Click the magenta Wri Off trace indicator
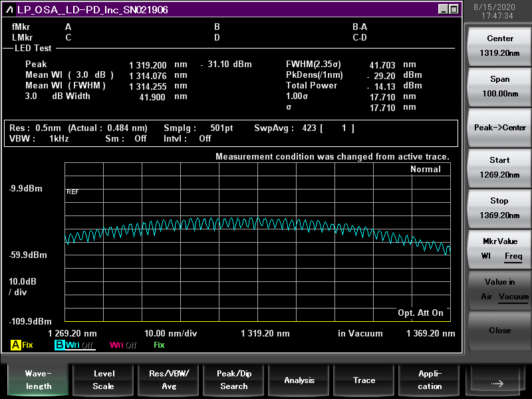 [x=123, y=345]
